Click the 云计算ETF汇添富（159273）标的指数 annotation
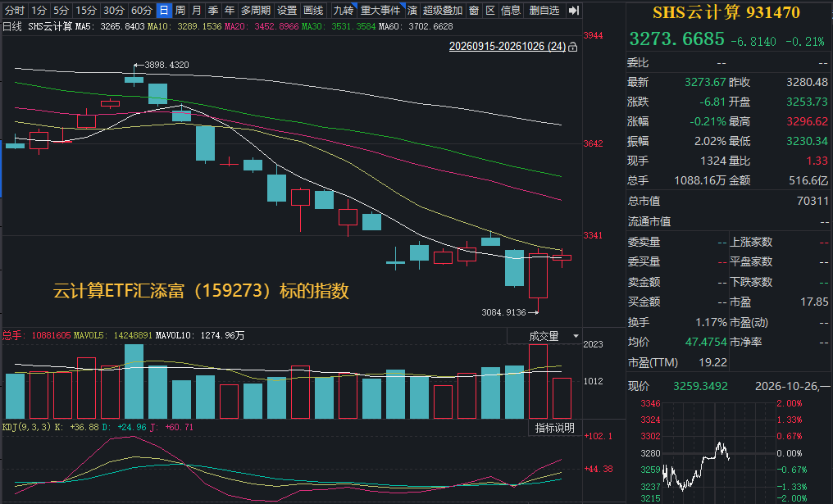Image resolution: width=833 pixels, height=504 pixels. pos(201,290)
